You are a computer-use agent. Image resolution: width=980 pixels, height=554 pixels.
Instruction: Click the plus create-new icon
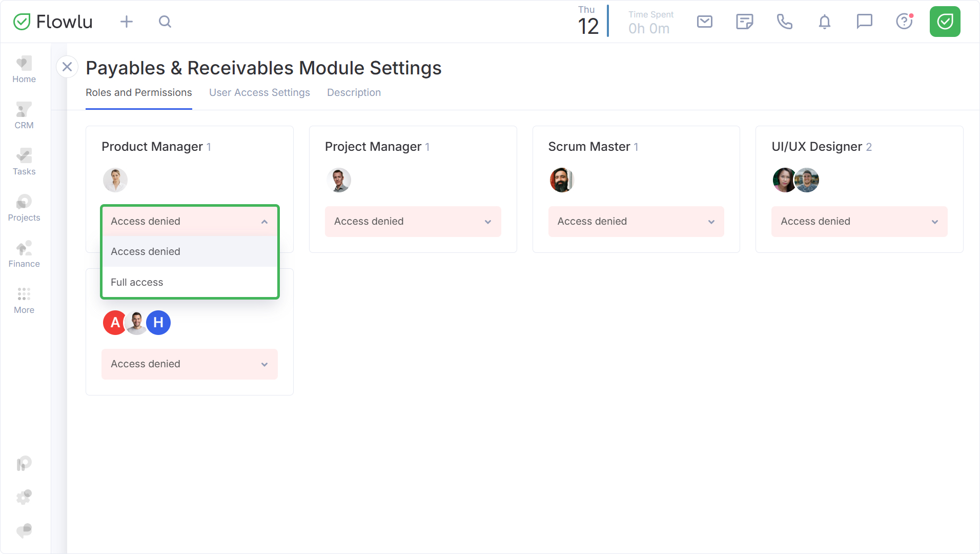pyautogui.click(x=126, y=22)
